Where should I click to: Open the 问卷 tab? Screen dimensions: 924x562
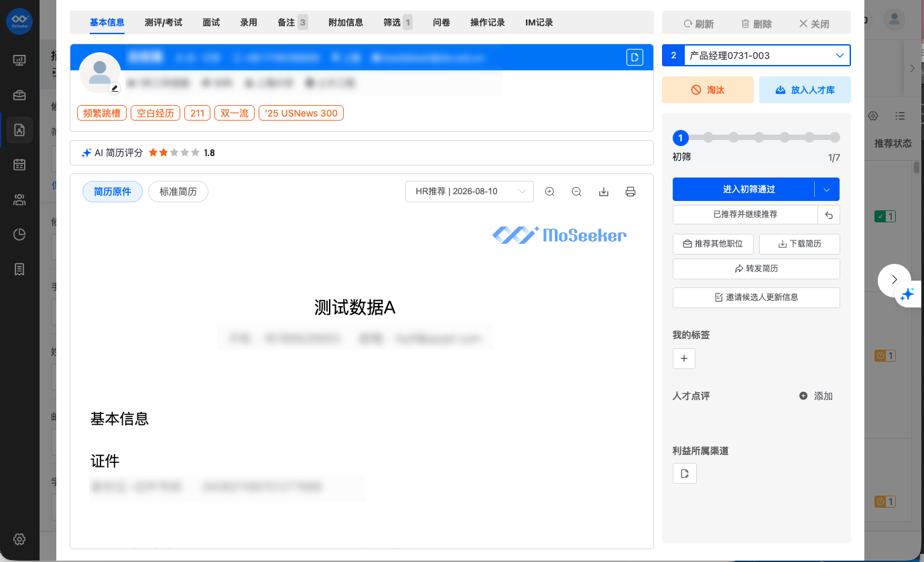[x=442, y=23]
